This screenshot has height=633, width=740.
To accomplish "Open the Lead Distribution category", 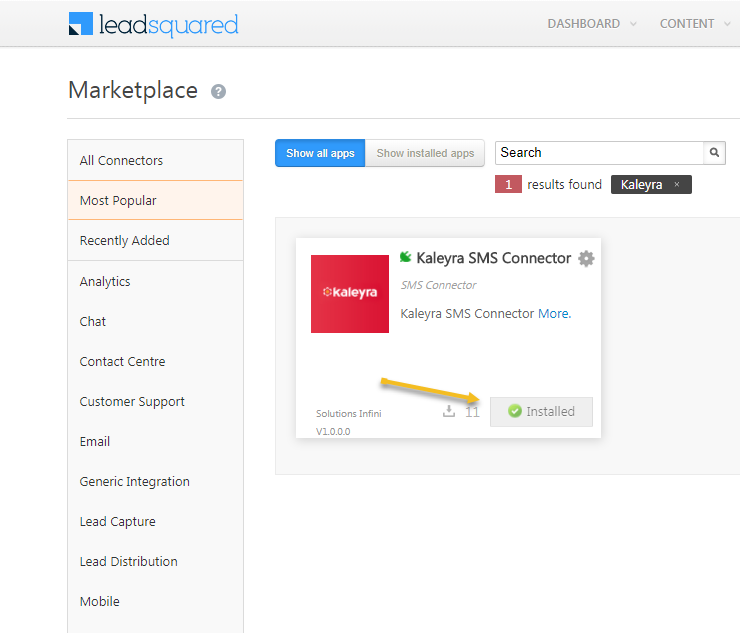I will tap(155, 562).
